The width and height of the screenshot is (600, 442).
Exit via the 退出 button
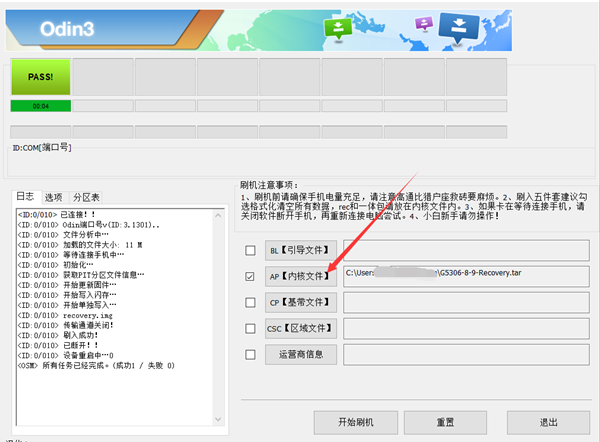(x=548, y=422)
